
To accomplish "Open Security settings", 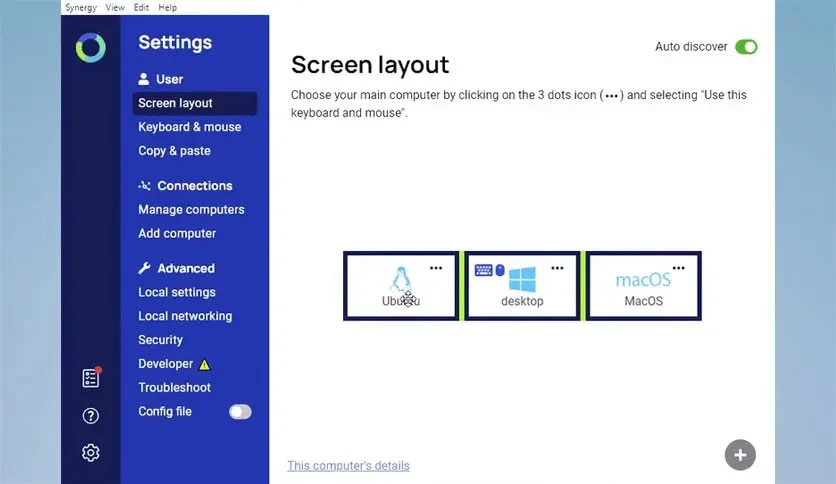I will (x=160, y=340).
